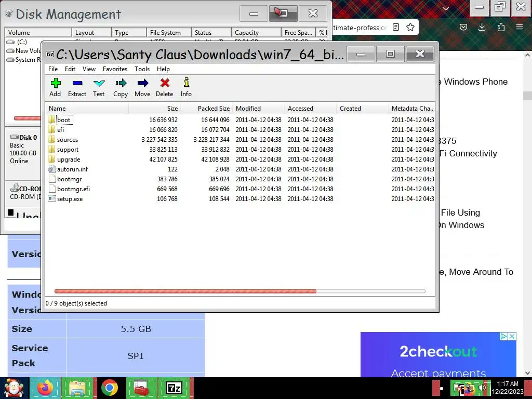Click the Add button in 7-Zip toolbar
Image resolution: width=532 pixels, height=399 pixels.
pyautogui.click(x=55, y=87)
